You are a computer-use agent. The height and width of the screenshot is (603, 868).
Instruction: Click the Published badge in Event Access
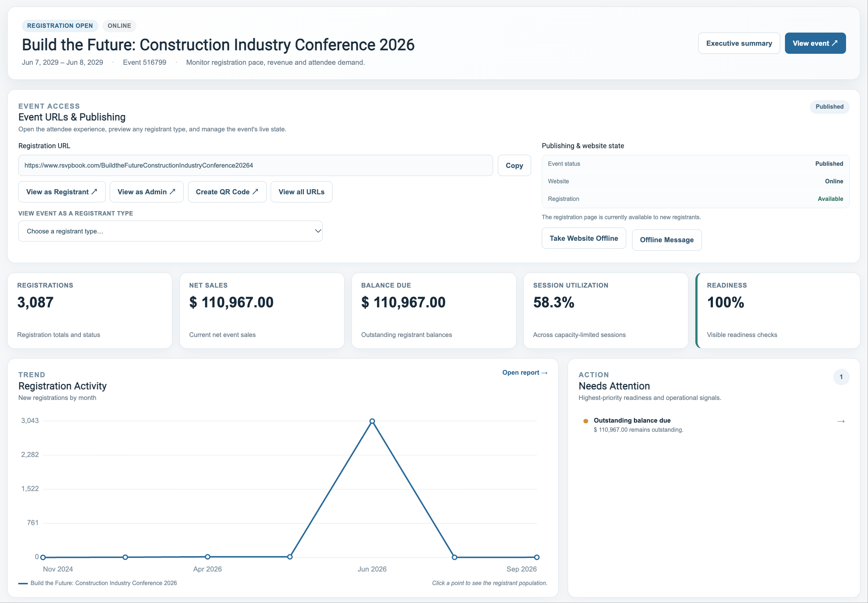tap(829, 106)
